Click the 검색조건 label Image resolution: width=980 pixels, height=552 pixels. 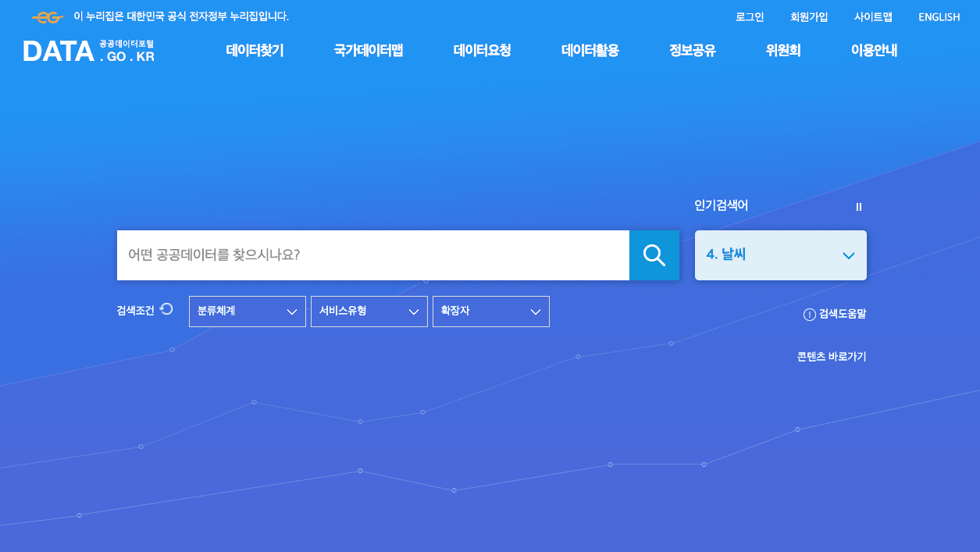[136, 310]
